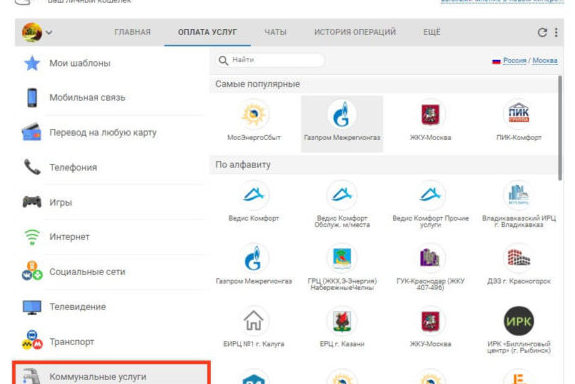Select ИРК Биллинговый центр Рыбинск icon
Viewport: 575px width, 384px height.
[519, 321]
